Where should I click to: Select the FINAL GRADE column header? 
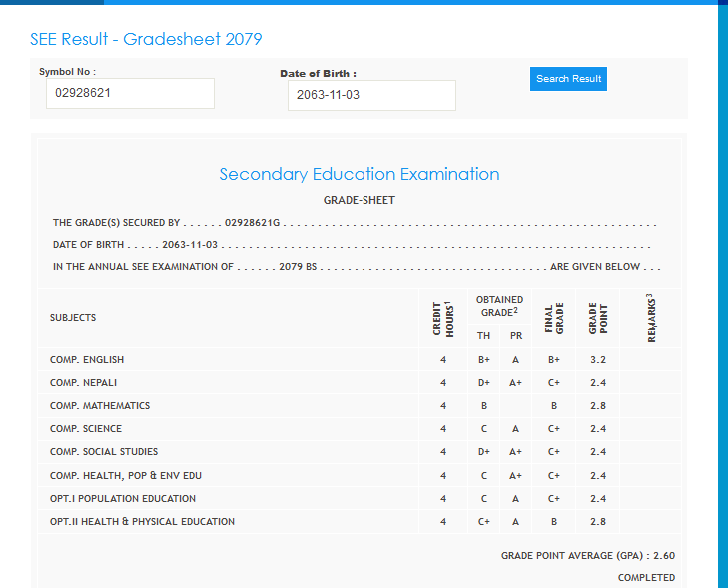pyautogui.click(x=554, y=319)
